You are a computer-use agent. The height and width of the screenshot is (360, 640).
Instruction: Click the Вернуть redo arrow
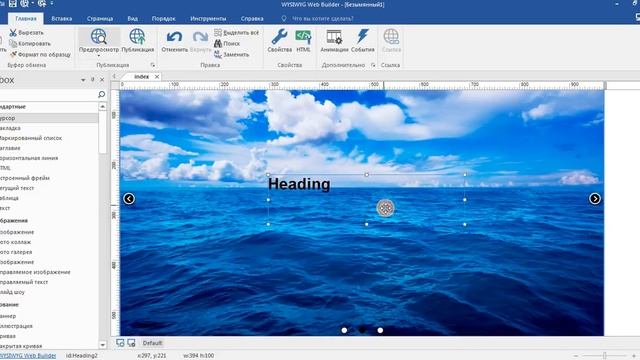tap(200, 37)
